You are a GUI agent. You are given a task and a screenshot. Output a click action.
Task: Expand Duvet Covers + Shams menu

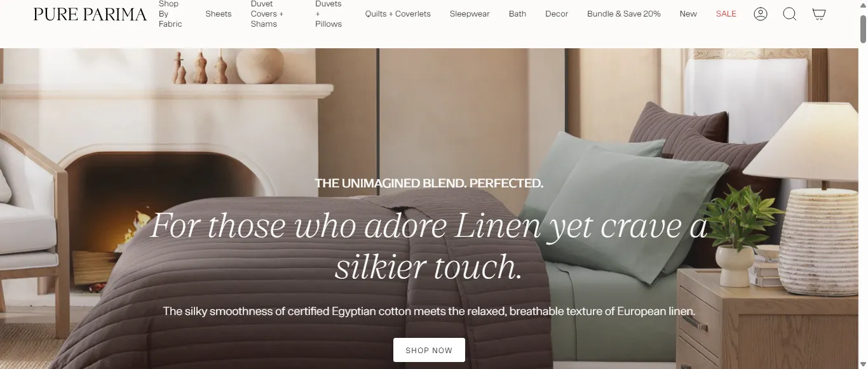pyautogui.click(x=268, y=14)
